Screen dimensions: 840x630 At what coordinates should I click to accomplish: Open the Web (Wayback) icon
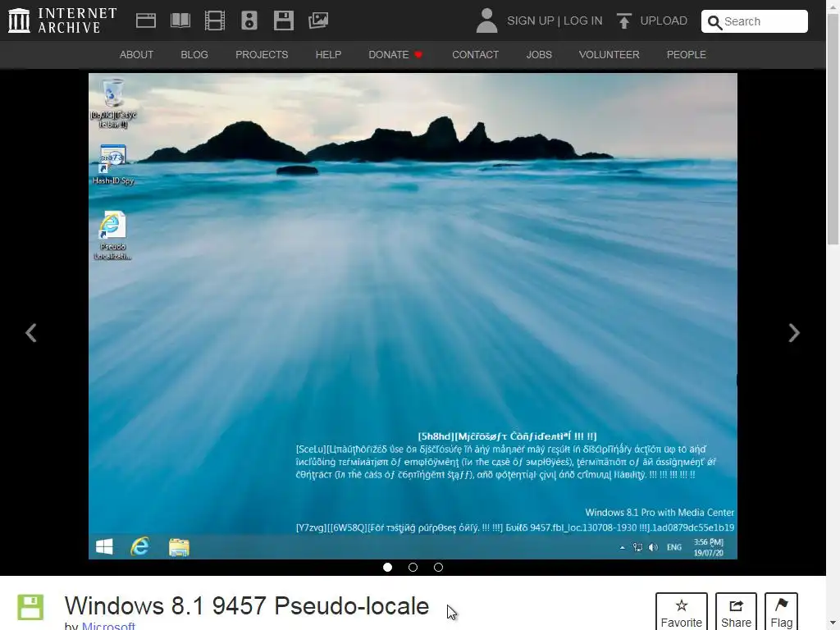(146, 21)
